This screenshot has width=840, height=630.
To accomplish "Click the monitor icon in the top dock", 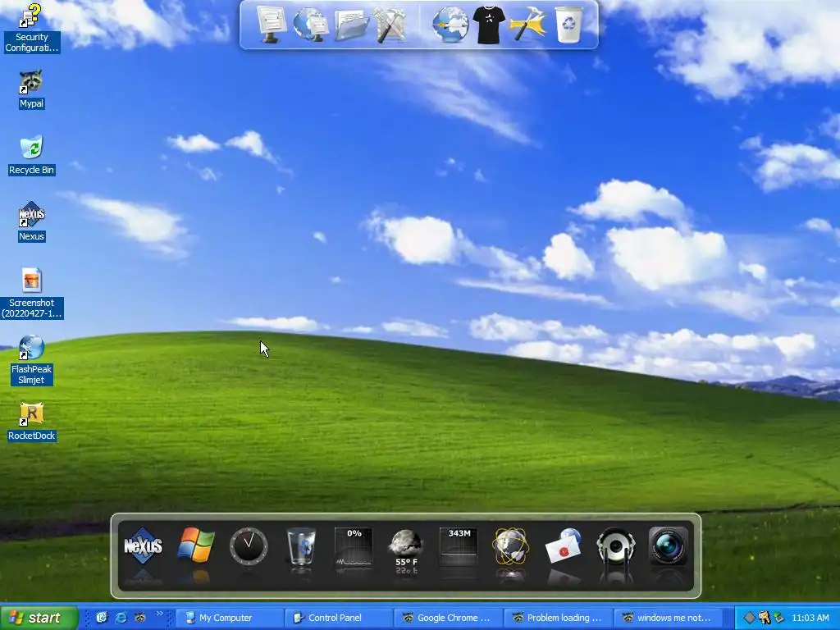I will pos(271,24).
